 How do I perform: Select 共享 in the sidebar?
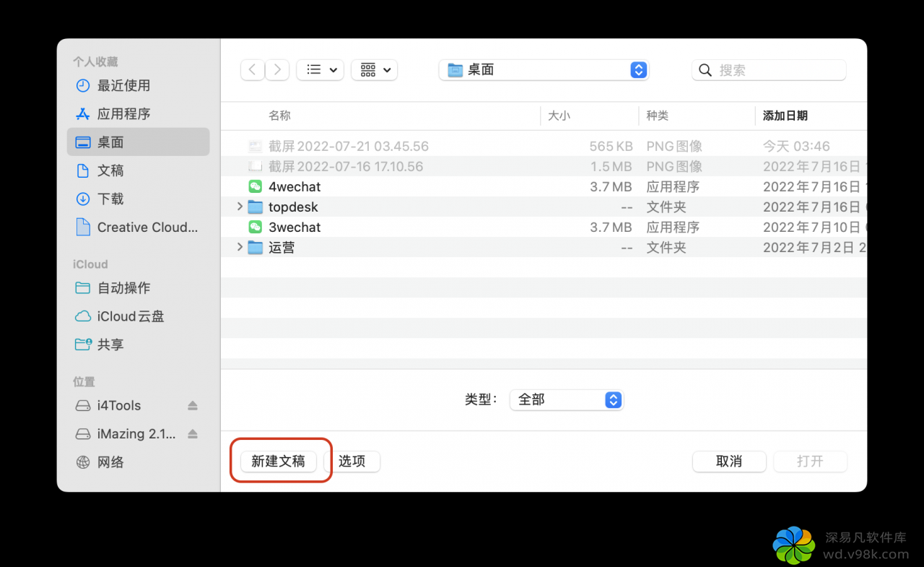click(139, 345)
